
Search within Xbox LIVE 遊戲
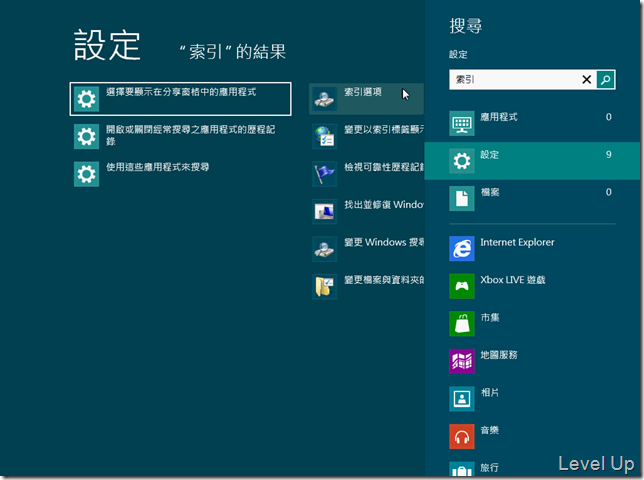(532, 286)
